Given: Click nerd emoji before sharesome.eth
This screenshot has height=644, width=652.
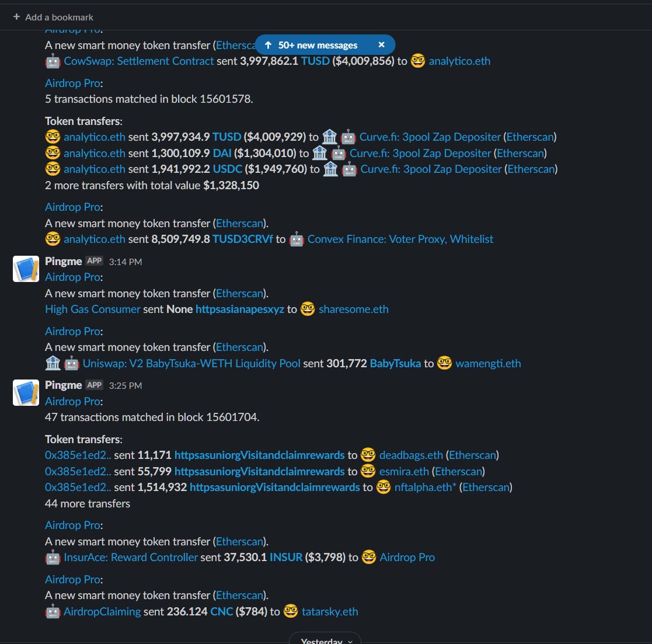Looking at the screenshot, I should (308, 309).
